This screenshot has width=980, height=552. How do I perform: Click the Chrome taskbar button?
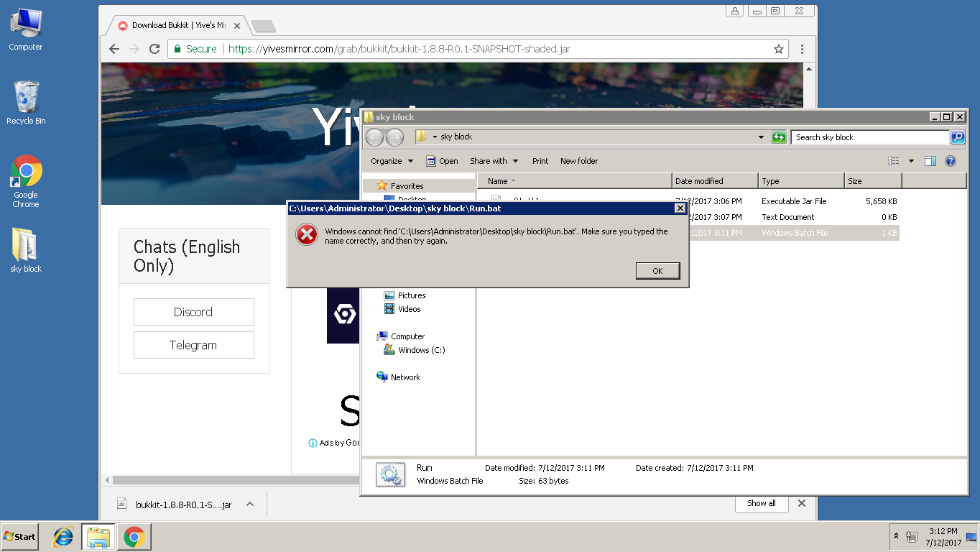coord(134,537)
